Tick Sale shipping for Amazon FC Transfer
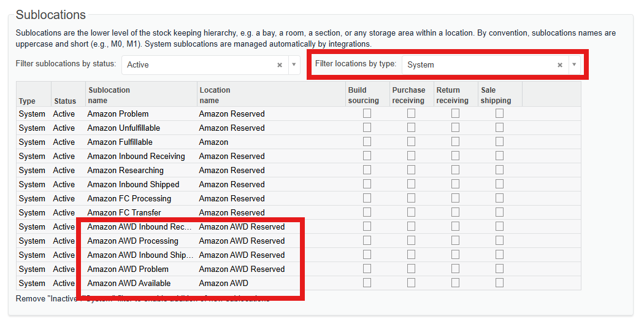This screenshot has height=329, width=644. [499, 212]
